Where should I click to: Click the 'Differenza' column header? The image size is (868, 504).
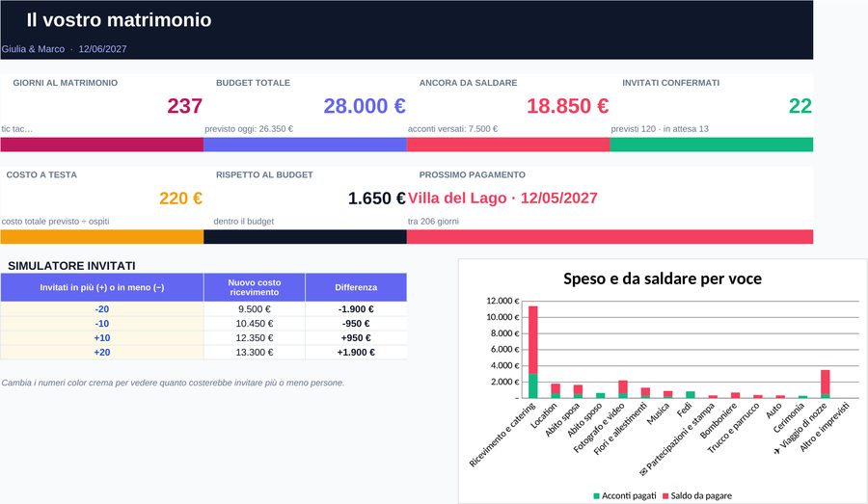tap(356, 287)
